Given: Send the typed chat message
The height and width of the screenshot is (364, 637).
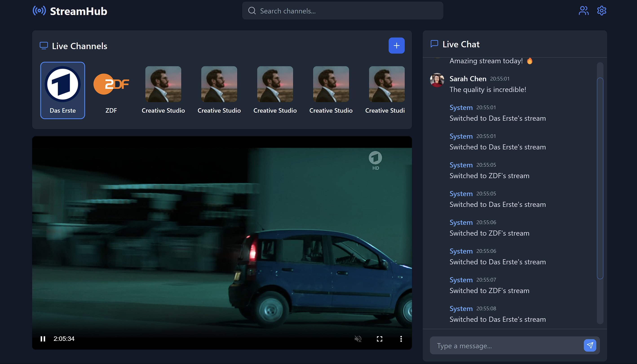Looking at the screenshot, I should click(590, 345).
